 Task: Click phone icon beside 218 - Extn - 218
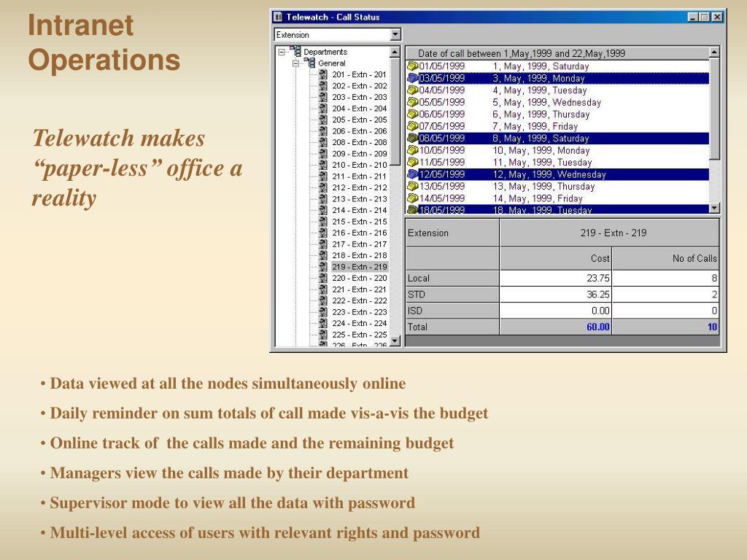coord(323,256)
